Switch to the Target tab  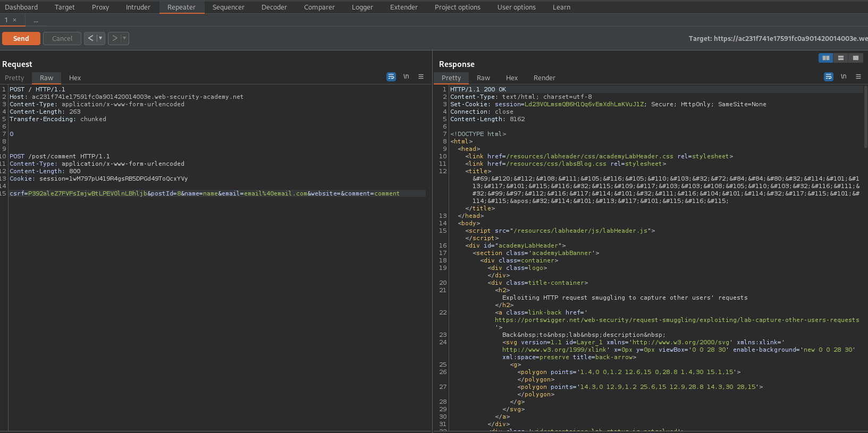(64, 7)
